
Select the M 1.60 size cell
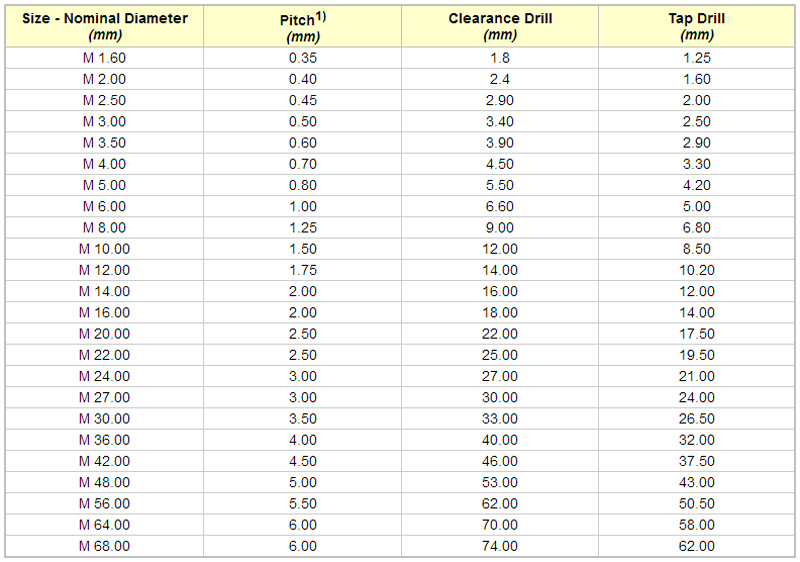tap(105, 58)
